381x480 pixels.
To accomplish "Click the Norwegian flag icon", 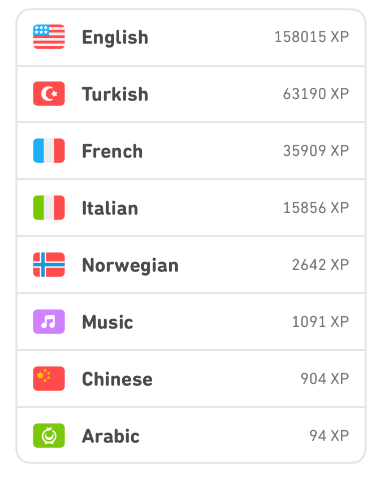I will point(49,265).
